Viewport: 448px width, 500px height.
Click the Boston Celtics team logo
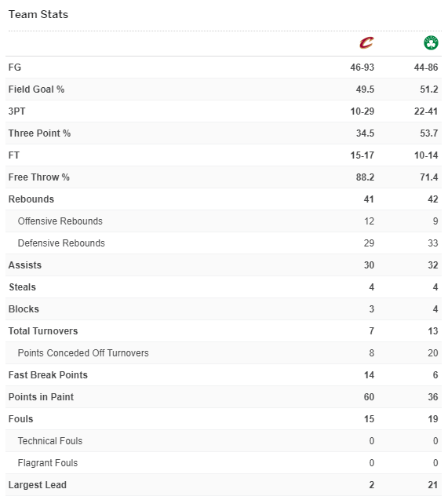(431, 42)
